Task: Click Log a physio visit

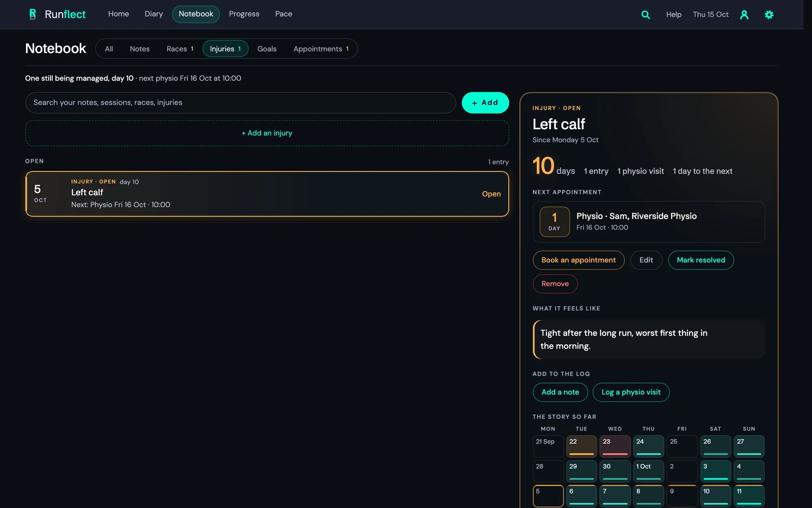Action: (631, 392)
